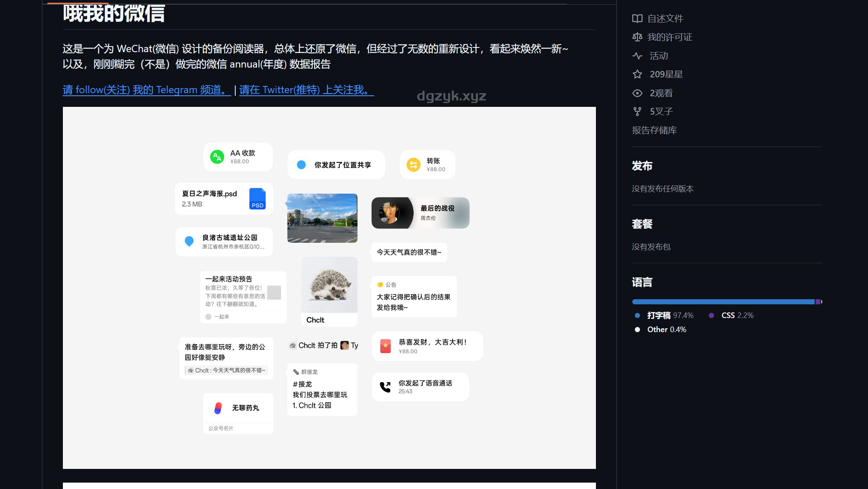Screen dimensions: 868x489
Task: Click the blue segment of the language bar
Action: coord(723,302)
